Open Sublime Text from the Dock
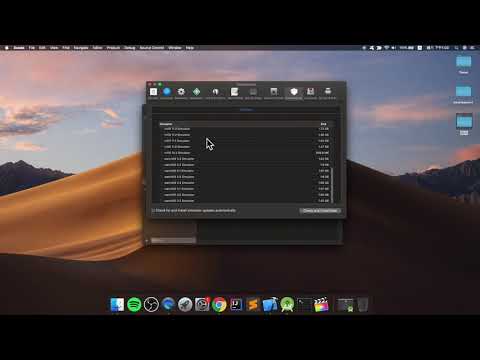The image size is (480, 360). pos(253,304)
